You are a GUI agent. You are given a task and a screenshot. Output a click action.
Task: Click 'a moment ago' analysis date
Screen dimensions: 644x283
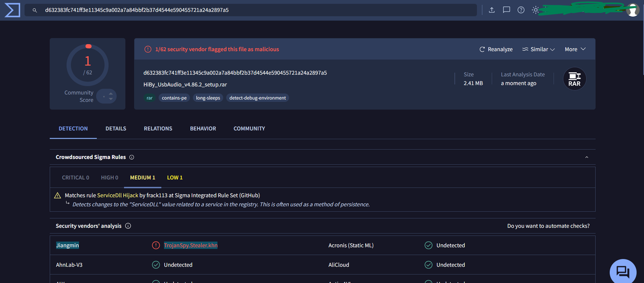pyautogui.click(x=519, y=83)
